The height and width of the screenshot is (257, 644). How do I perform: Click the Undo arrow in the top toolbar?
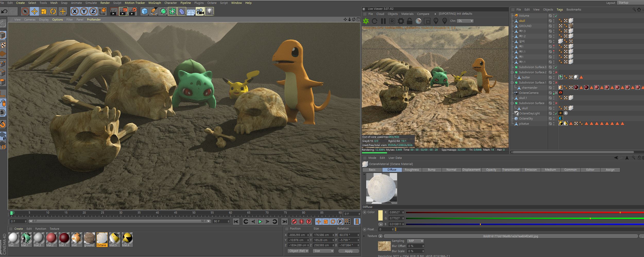(x=4, y=11)
